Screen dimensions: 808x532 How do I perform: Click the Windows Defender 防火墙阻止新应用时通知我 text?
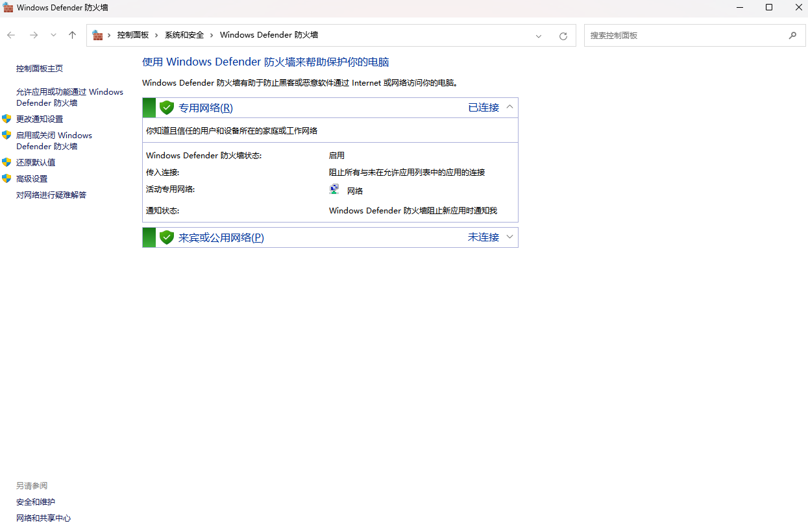[x=413, y=211]
